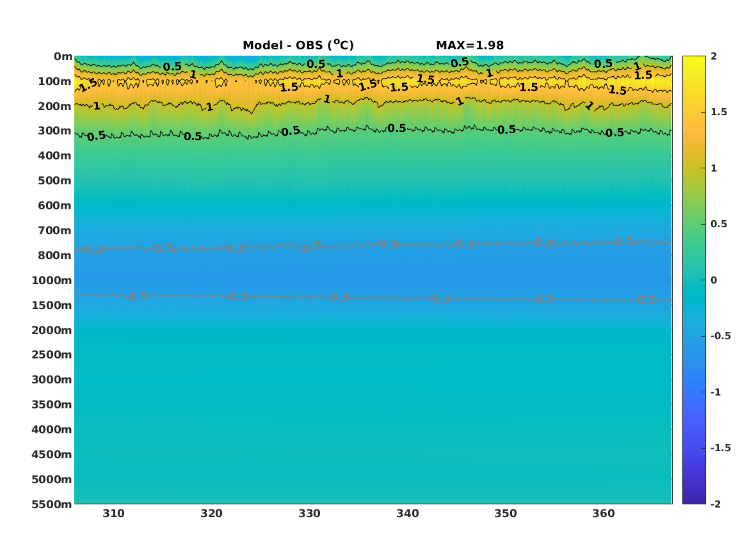Select the "0m" depth axis label
This screenshot has height=560, width=747.
[x=63, y=57]
